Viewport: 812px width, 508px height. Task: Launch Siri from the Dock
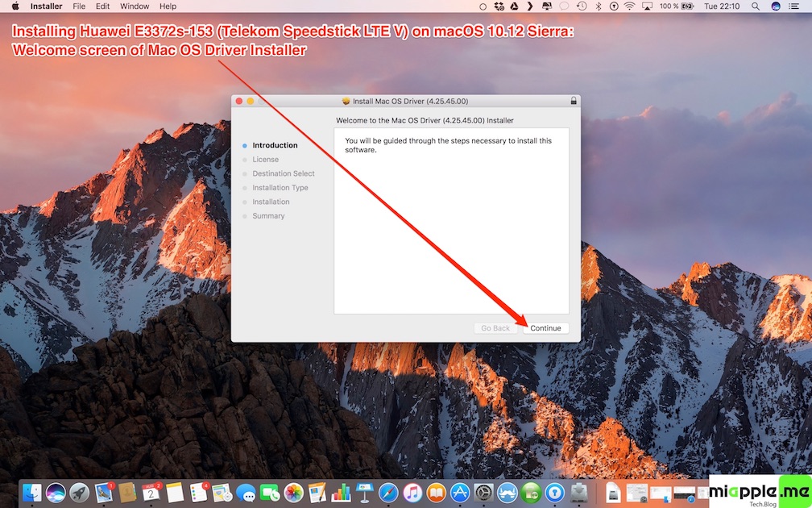(x=56, y=492)
